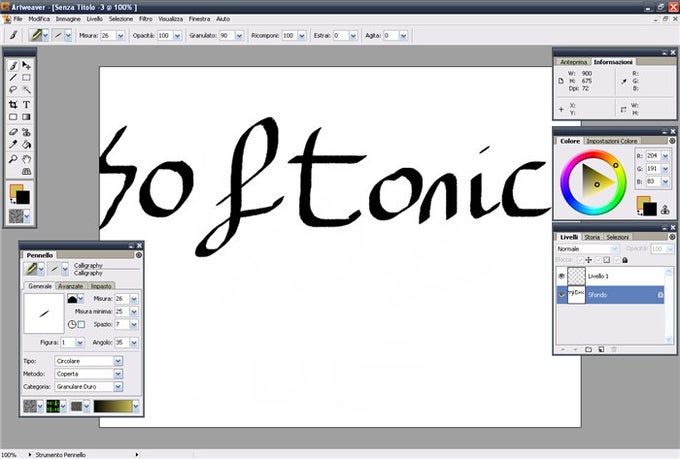Select the Zoom magnifier tool

13,159
